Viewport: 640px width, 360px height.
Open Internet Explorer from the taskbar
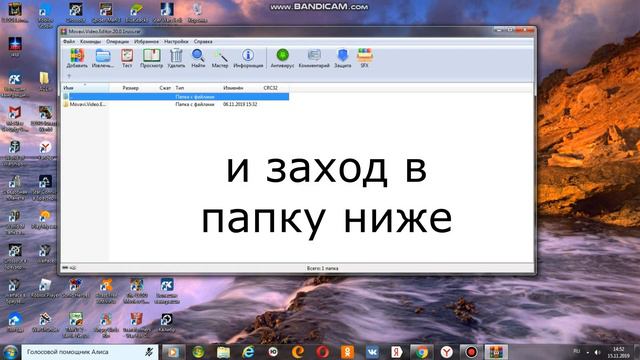[248, 352]
